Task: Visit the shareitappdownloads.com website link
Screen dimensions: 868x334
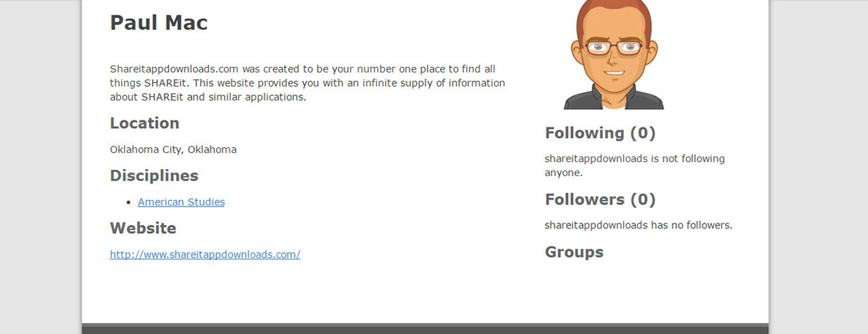Action: [205, 254]
